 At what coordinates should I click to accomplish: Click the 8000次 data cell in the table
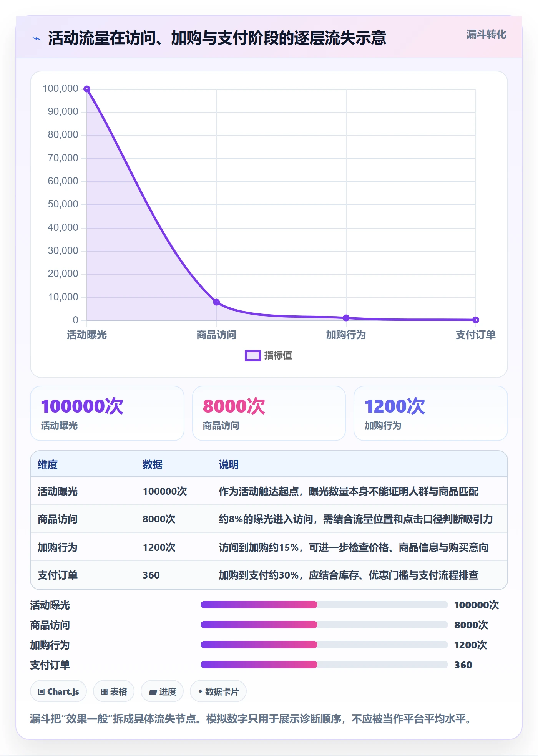pos(159,519)
